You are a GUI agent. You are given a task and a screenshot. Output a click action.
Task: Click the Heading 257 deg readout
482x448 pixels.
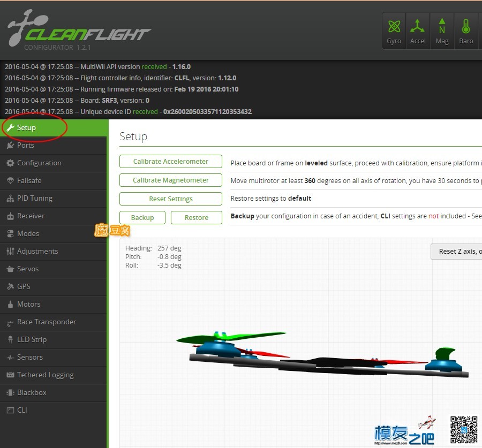(153, 248)
